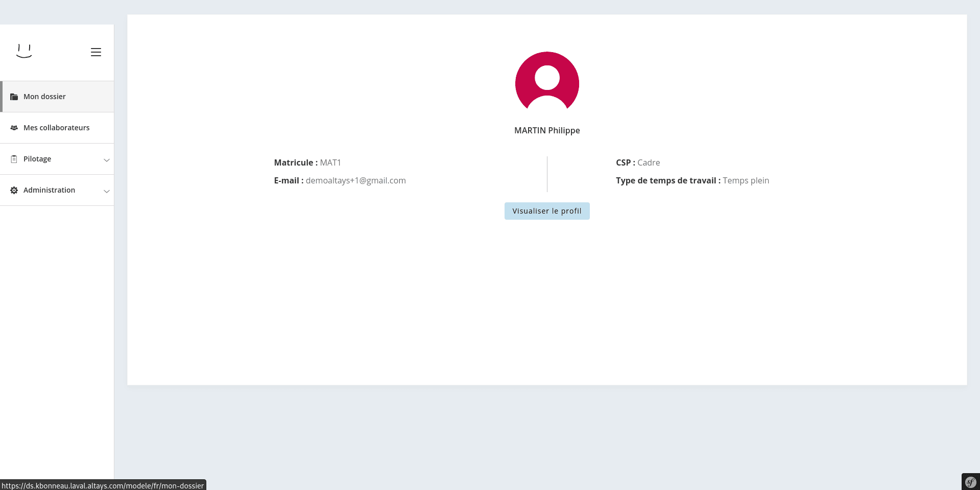Click the smiley face logo
980x490 pixels.
point(24,51)
